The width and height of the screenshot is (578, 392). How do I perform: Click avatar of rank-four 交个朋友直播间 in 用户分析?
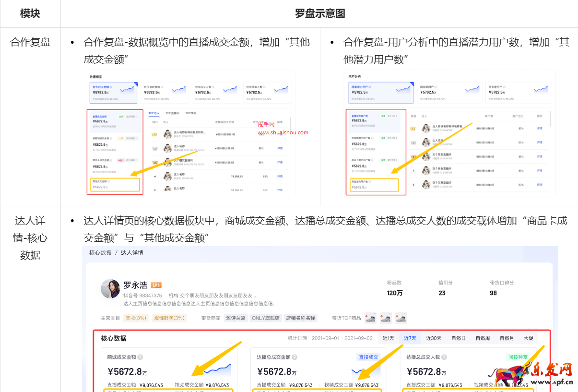point(426,170)
